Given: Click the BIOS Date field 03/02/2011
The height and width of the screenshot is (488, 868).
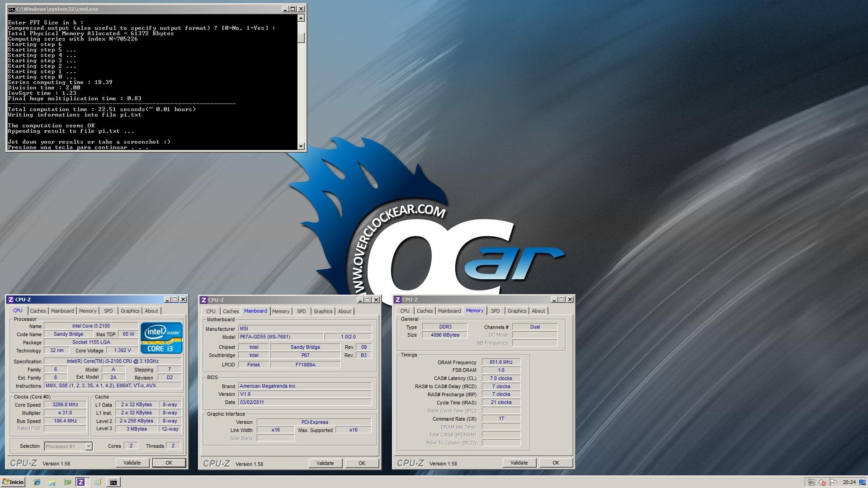Looking at the screenshot, I should [x=305, y=402].
